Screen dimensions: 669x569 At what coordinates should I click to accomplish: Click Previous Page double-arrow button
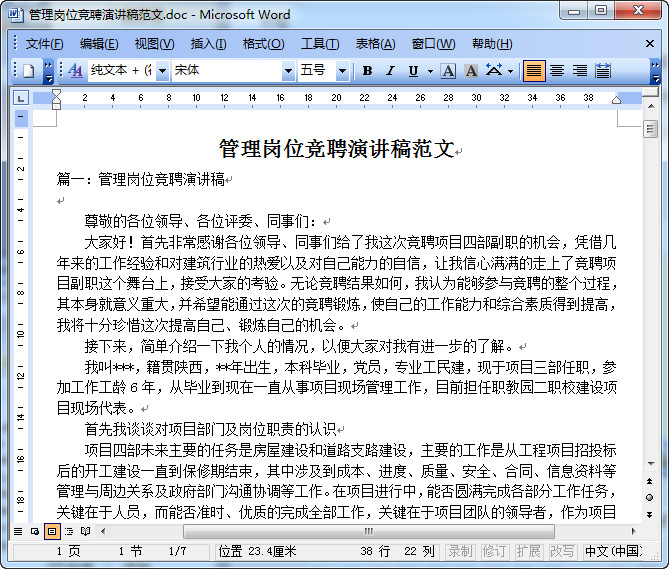[650, 482]
